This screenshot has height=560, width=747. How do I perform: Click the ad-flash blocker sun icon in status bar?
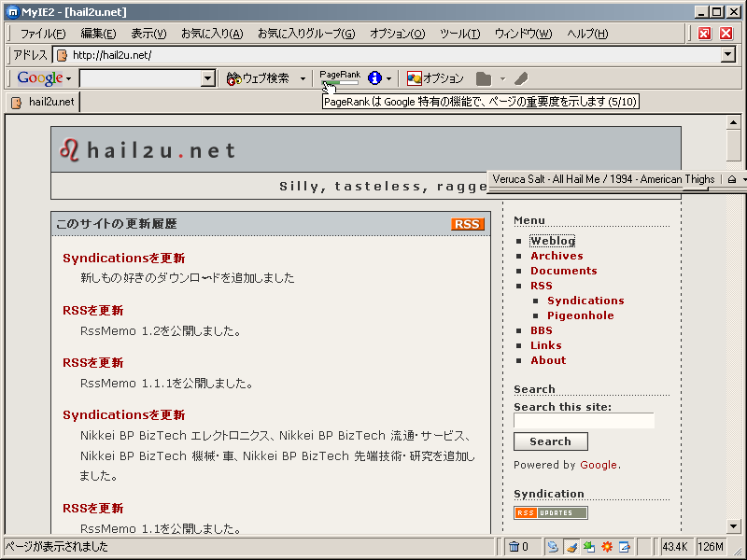pyautogui.click(x=605, y=547)
